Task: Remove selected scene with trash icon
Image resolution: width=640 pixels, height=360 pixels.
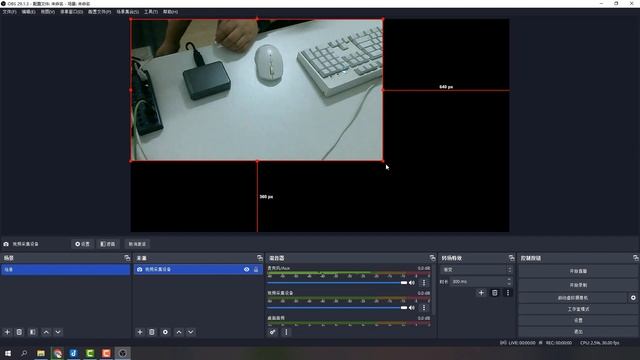Action: tap(19, 332)
